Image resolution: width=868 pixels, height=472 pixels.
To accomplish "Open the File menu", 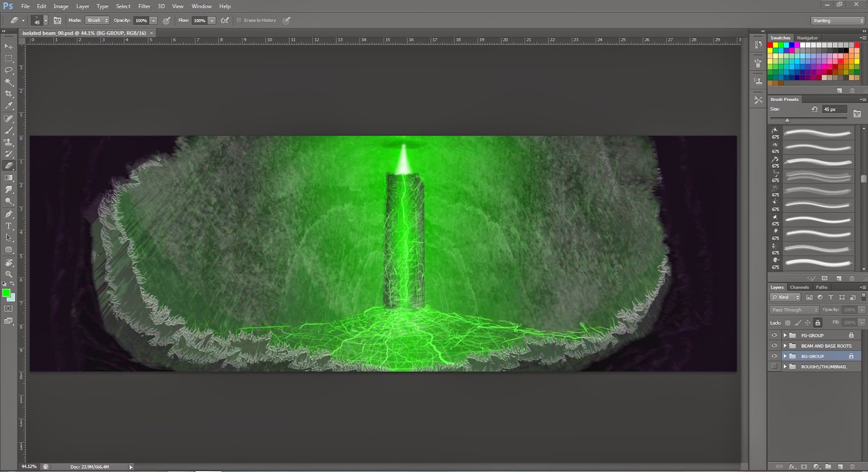I will point(25,6).
